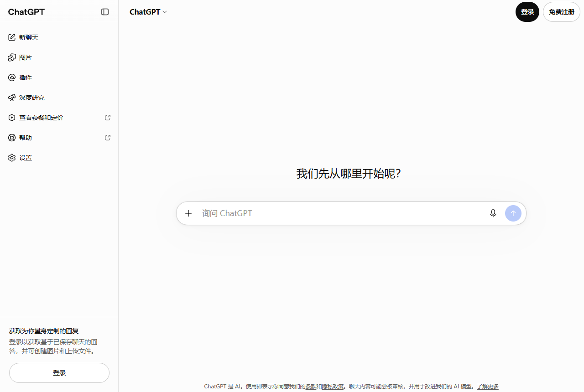
Task: Open the 了解更多 learn more link
Action: point(488,387)
